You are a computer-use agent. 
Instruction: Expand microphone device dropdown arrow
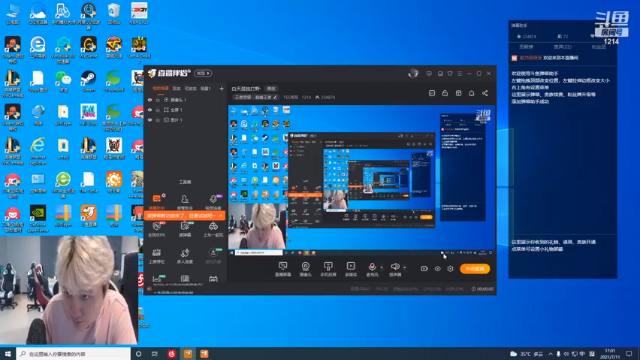[x=382, y=268]
